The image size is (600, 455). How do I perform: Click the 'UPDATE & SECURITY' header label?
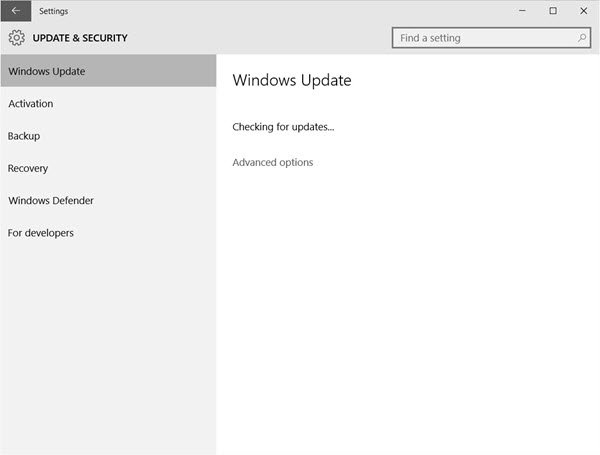tap(80, 38)
